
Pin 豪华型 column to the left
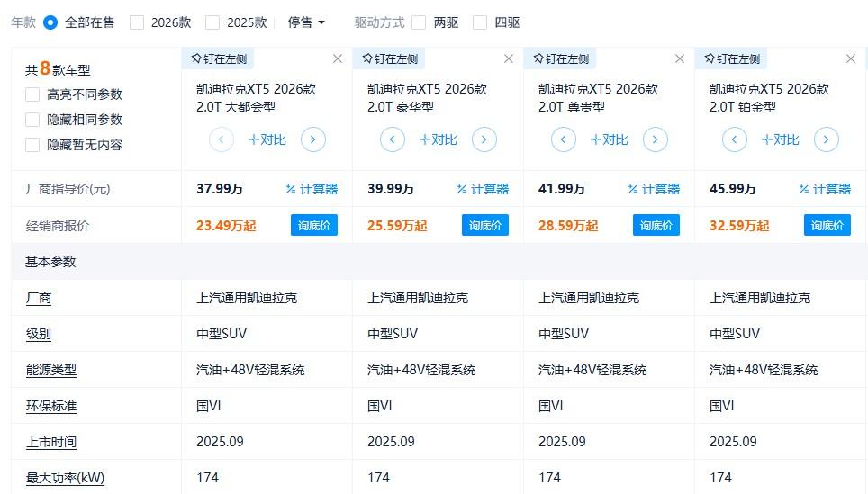pos(390,58)
